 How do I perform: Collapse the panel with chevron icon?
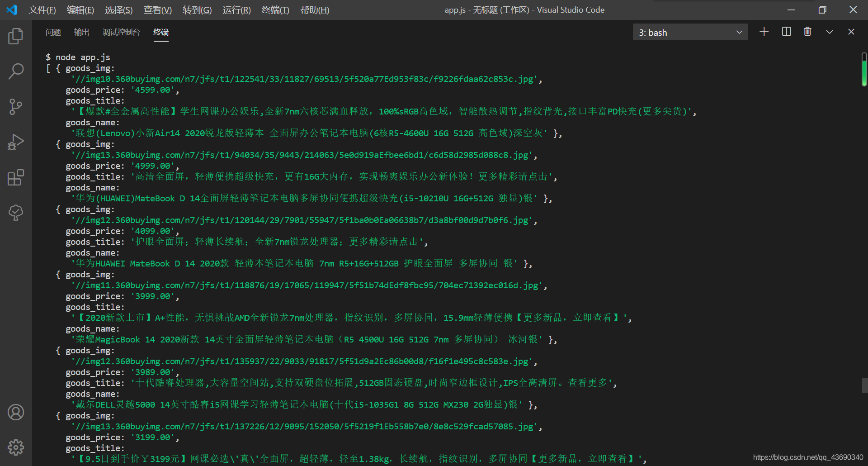[x=830, y=32]
